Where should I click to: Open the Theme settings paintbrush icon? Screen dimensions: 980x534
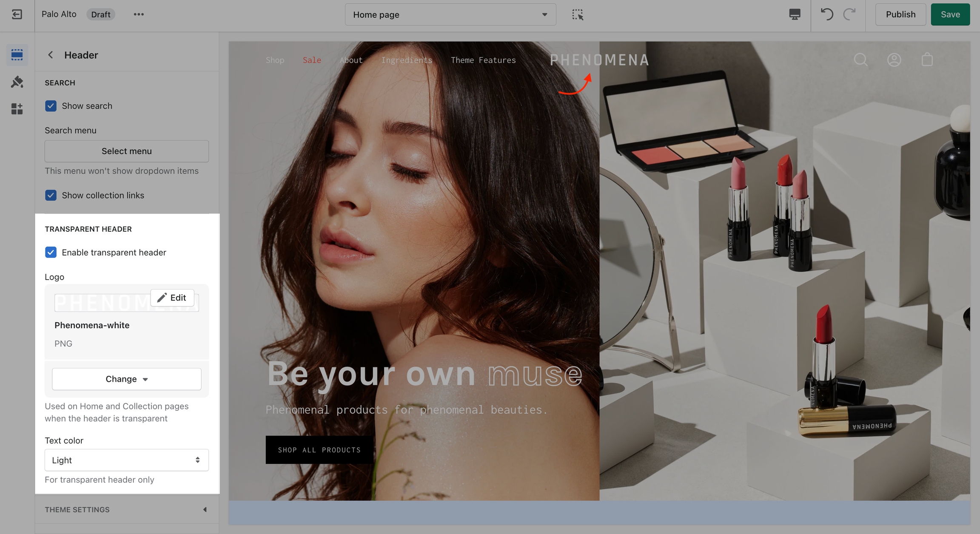click(17, 82)
